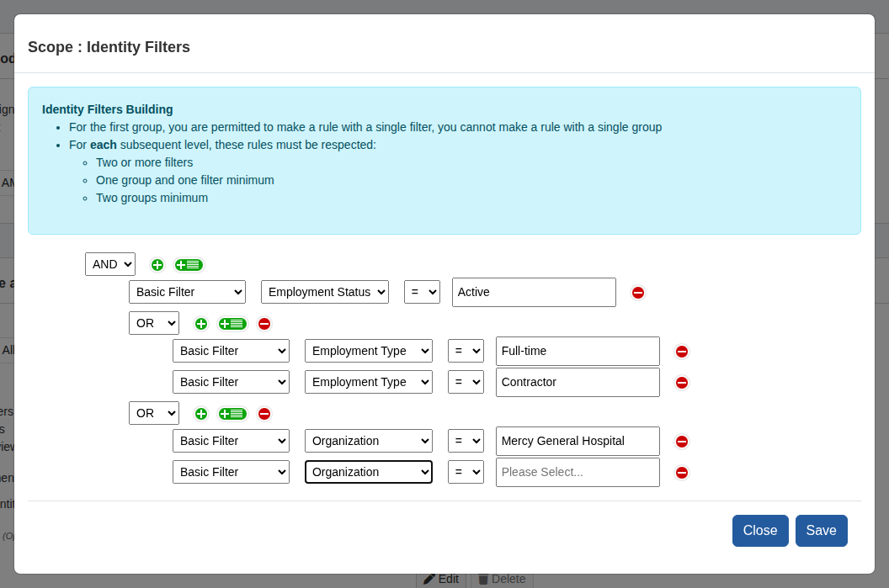This screenshot has height=588, width=889.
Task: Click the Identity Filters Building heading
Action: [107, 109]
